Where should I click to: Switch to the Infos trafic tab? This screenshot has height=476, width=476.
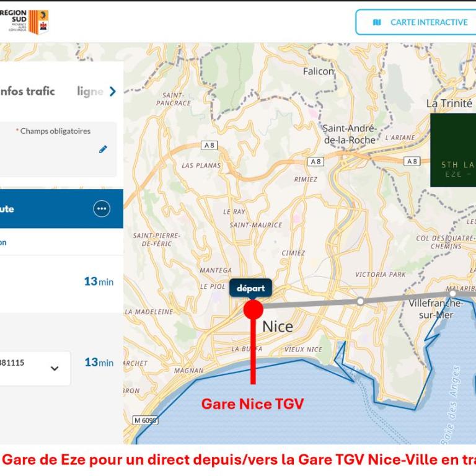click(27, 91)
